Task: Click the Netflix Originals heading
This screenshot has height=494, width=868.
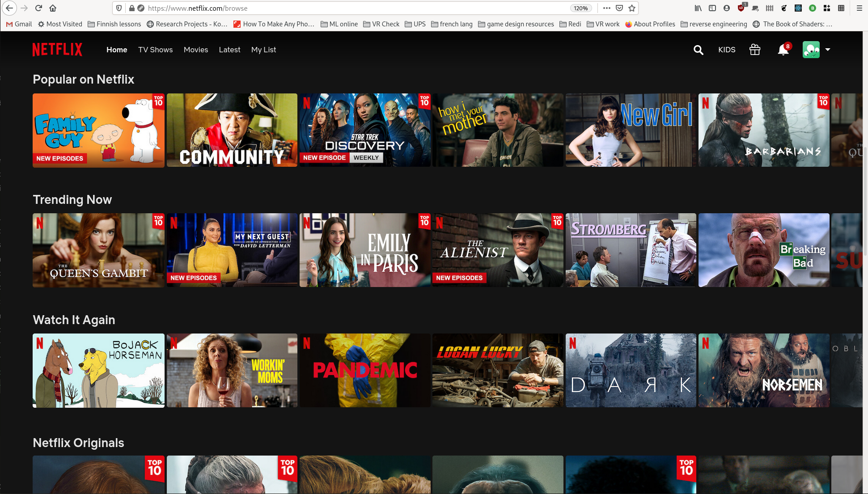Action: 78,443
